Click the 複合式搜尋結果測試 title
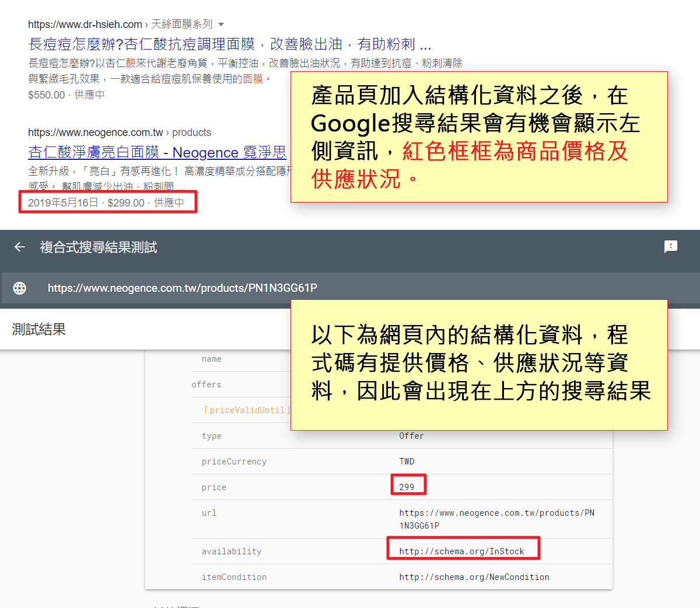Viewport: 700px width, 608px height. coord(99,247)
